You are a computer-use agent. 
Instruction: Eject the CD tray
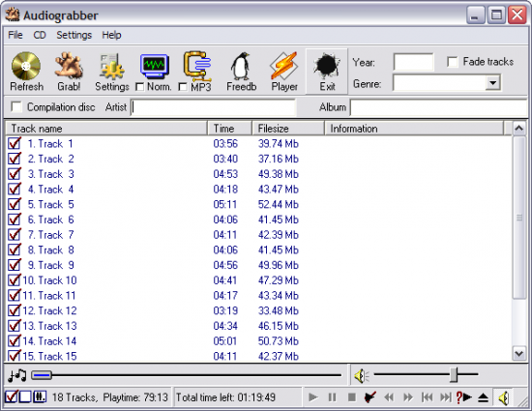[483, 397]
